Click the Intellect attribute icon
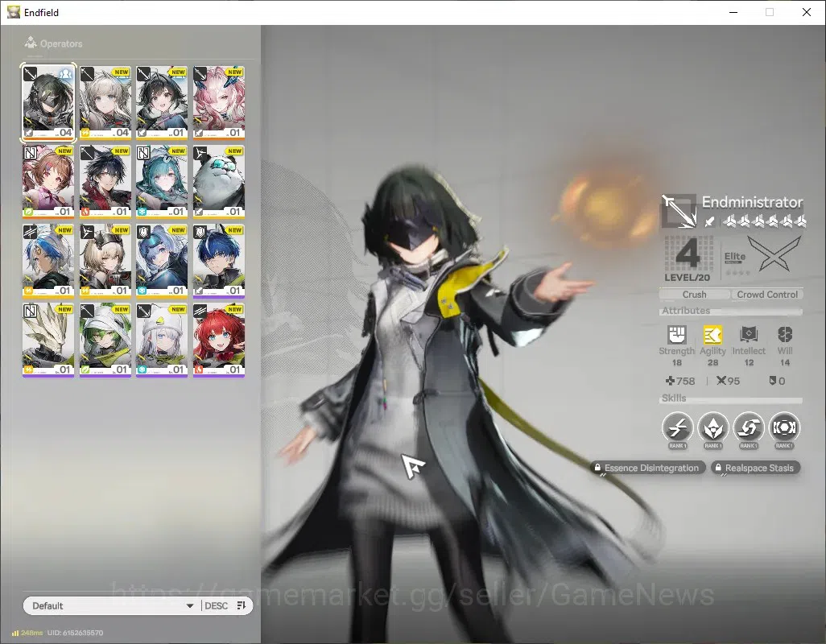Viewport: 826px width, 644px height. coord(749,334)
